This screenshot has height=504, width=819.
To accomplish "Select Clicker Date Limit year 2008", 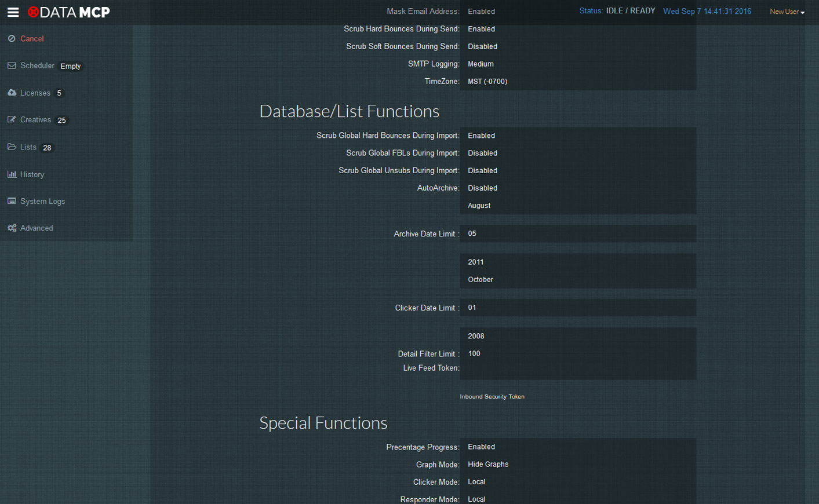I will coord(578,336).
